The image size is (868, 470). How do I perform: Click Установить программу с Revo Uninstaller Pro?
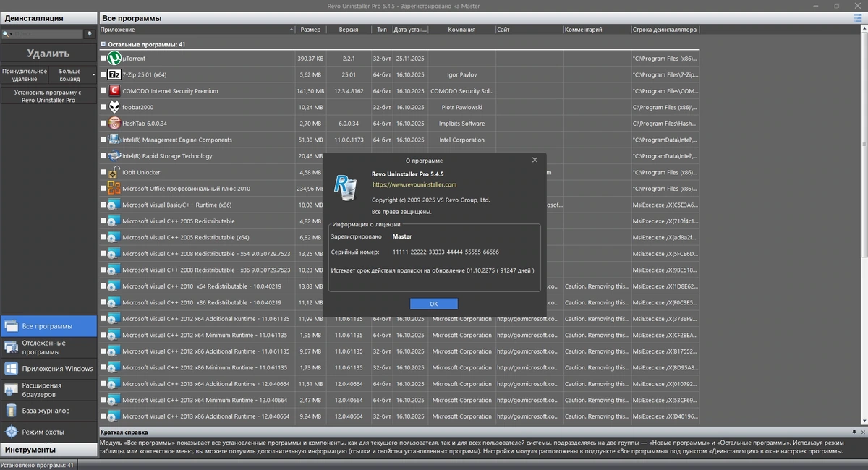coord(48,96)
